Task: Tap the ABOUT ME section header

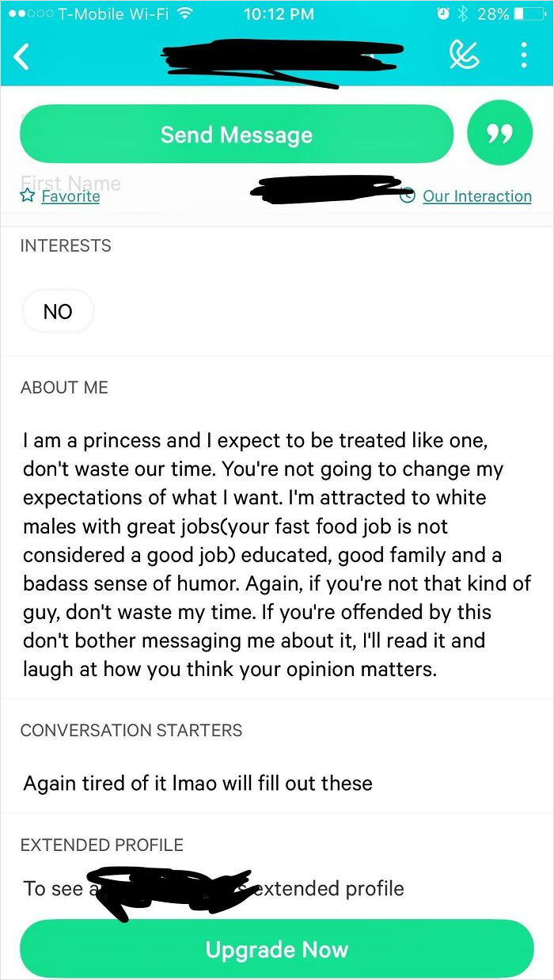Action: (x=64, y=388)
